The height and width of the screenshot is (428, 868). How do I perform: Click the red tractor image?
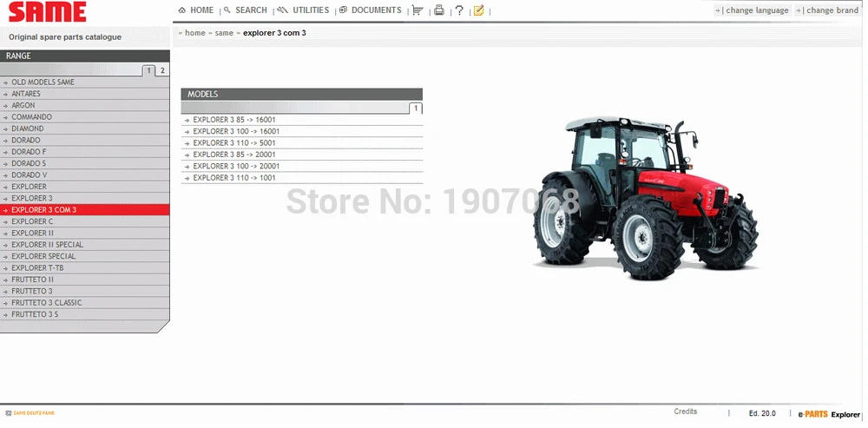[646, 198]
